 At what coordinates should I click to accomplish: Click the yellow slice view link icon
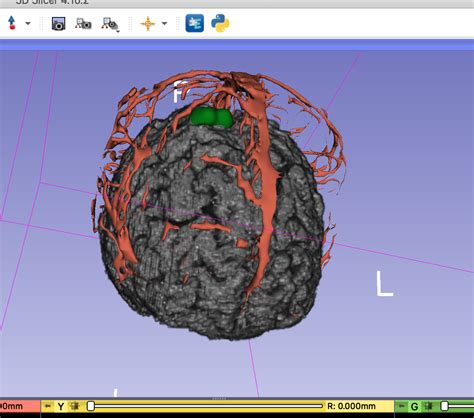point(75,406)
